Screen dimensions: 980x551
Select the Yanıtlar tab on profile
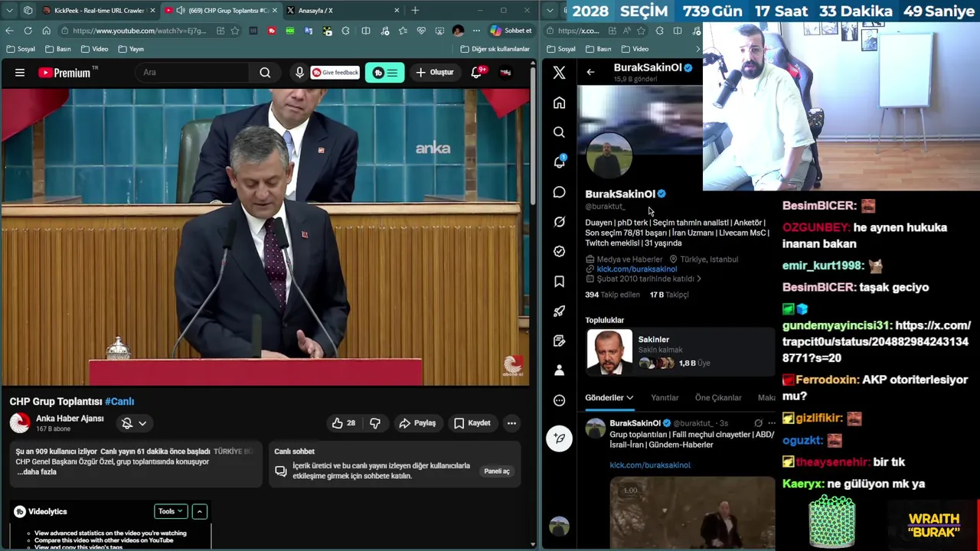click(665, 398)
